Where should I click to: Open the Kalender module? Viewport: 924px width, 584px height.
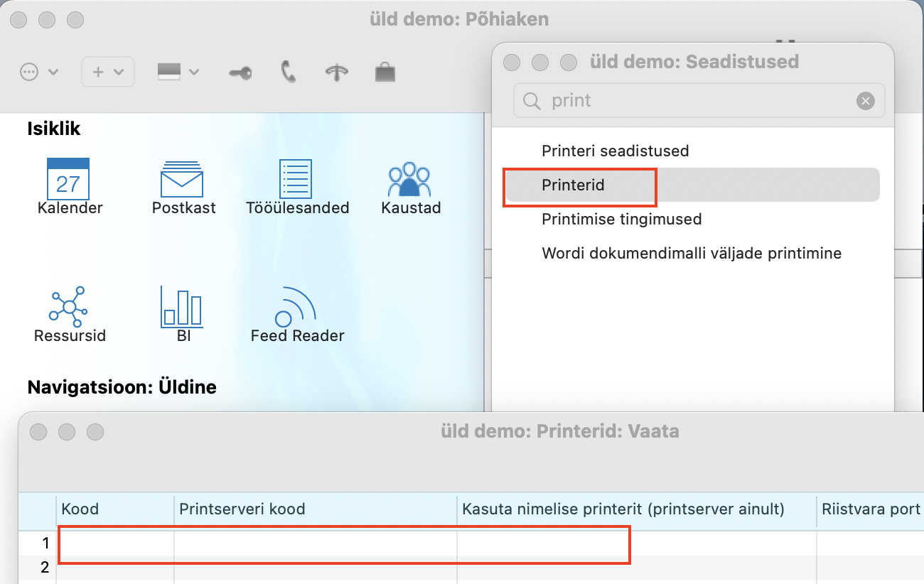click(x=68, y=180)
